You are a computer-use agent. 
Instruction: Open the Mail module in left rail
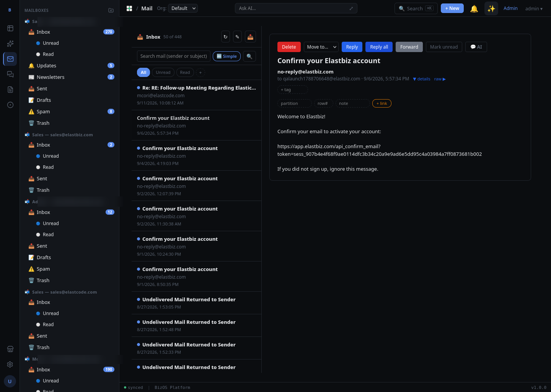coord(10,59)
